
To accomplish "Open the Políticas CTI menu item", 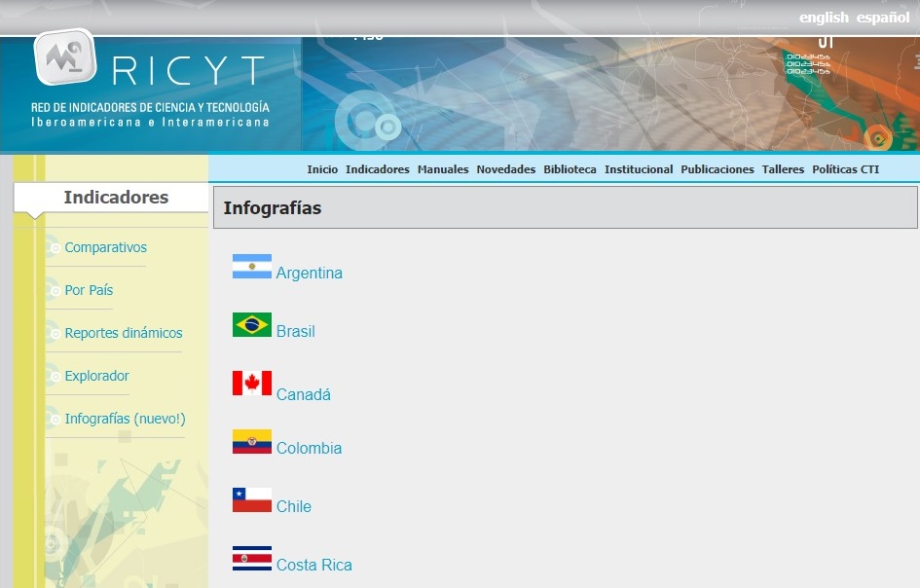I will point(845,169).
